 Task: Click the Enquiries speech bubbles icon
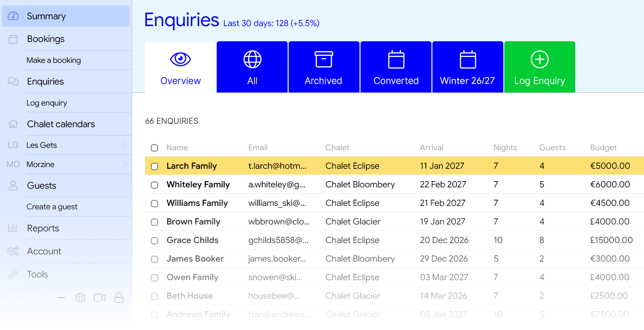[x=13, y=81]
